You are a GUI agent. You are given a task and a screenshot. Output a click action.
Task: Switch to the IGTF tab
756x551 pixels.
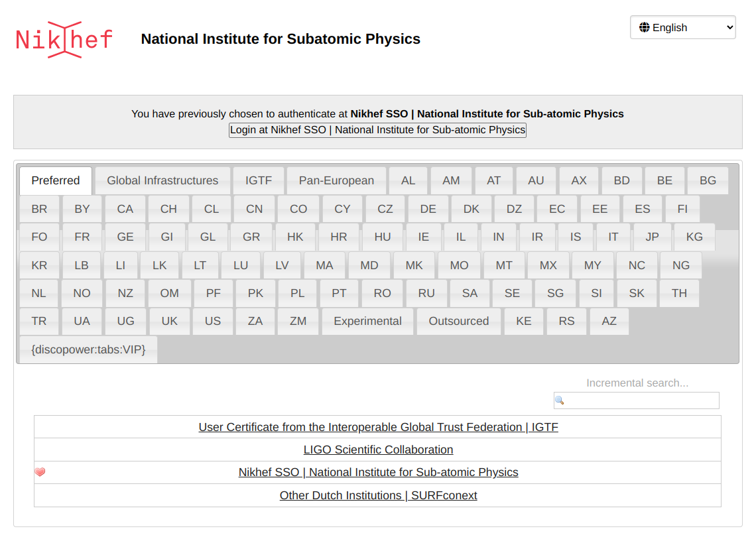click(259, 181)
